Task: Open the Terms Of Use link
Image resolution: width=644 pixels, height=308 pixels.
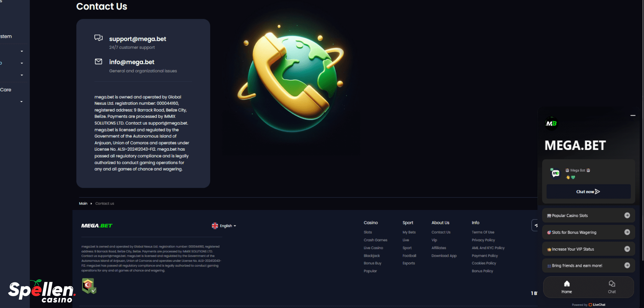Action: pos(483,232)
